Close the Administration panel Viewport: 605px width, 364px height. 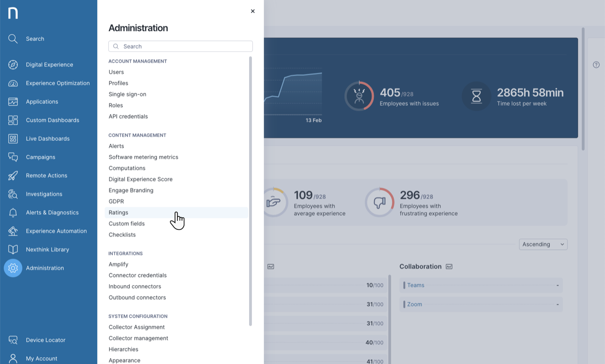coord(253,11)
